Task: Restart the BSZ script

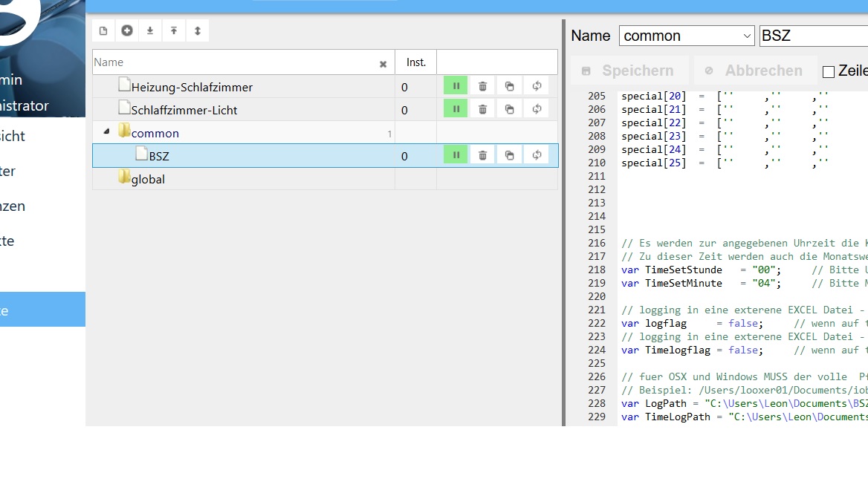Action: [537, 155]
